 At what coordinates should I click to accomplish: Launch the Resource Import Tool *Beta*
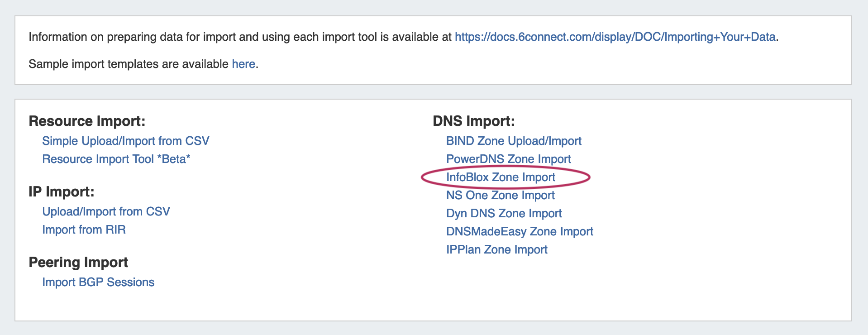tap(116, 159)
